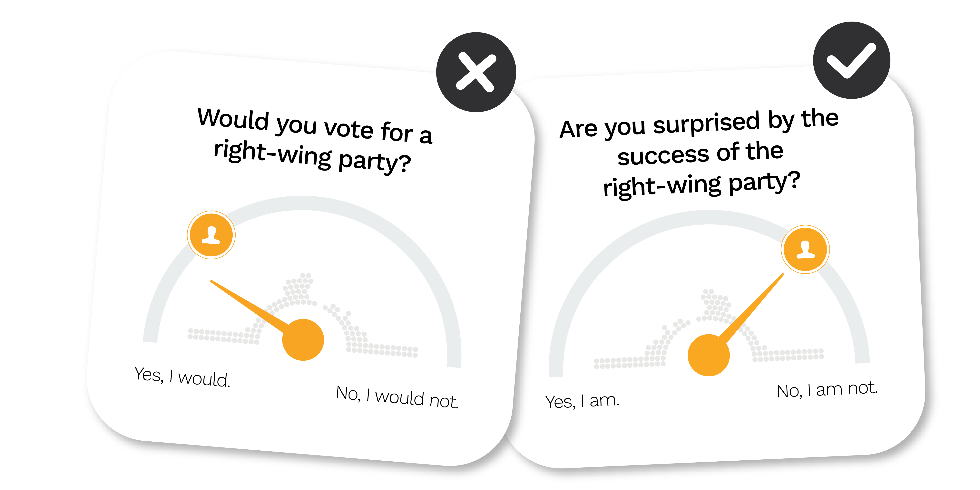The width and height of the screenshot is (980, 490).
Task: Click the orange needle hub on right gauge
Action: click(708, 355)
